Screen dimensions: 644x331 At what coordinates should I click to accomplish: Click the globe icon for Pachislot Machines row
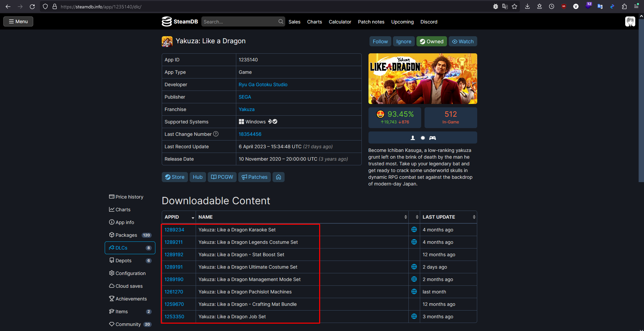point(414,292)
